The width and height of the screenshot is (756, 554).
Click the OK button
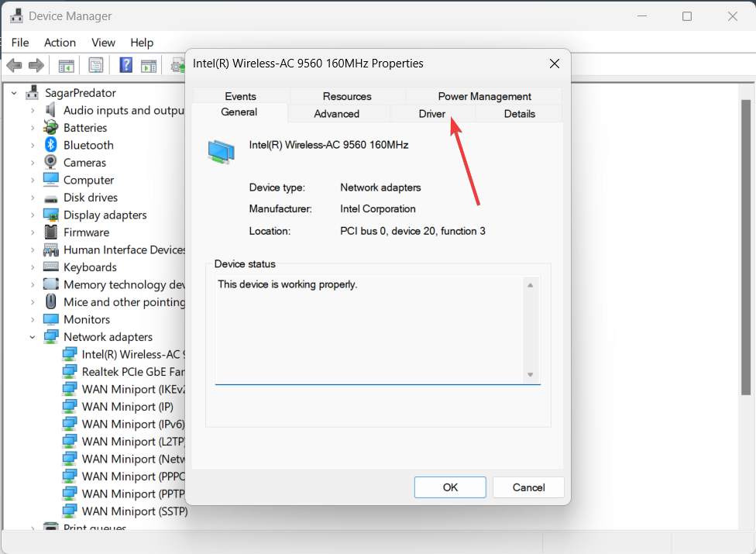[450, 487]
